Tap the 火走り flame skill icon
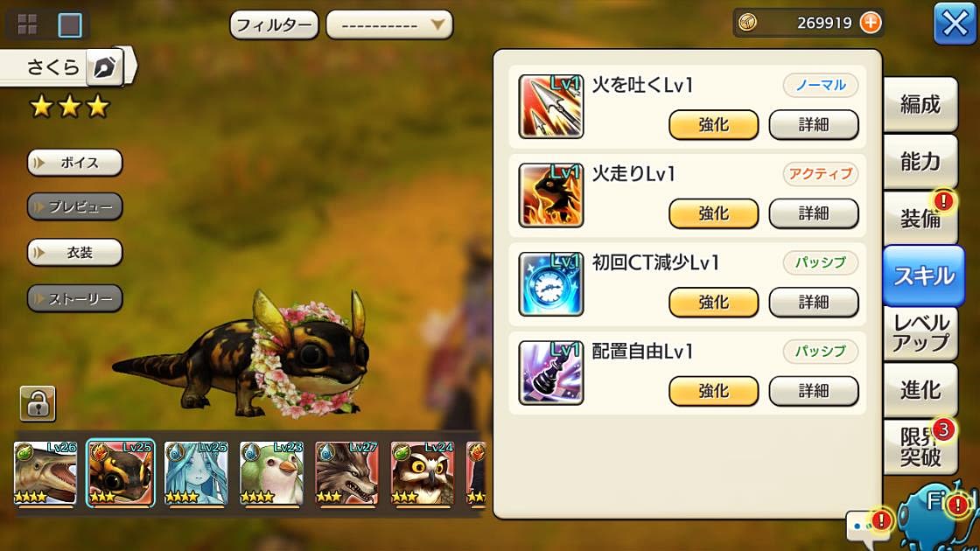Screen dimensions: 980x551 (x=550, y=195)
